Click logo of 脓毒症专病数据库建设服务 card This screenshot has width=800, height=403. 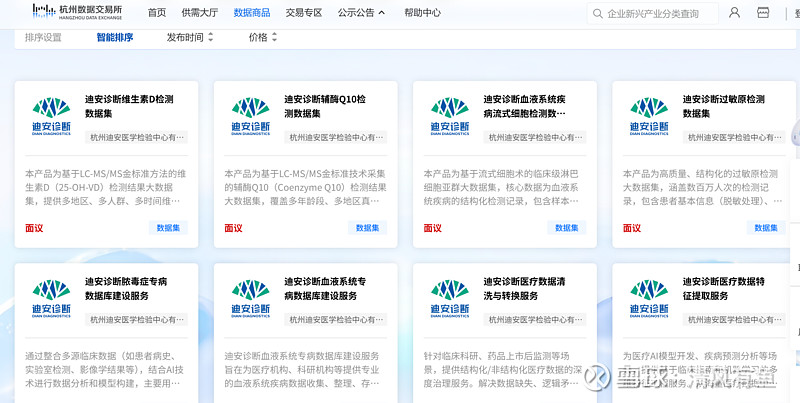[52, 298]
